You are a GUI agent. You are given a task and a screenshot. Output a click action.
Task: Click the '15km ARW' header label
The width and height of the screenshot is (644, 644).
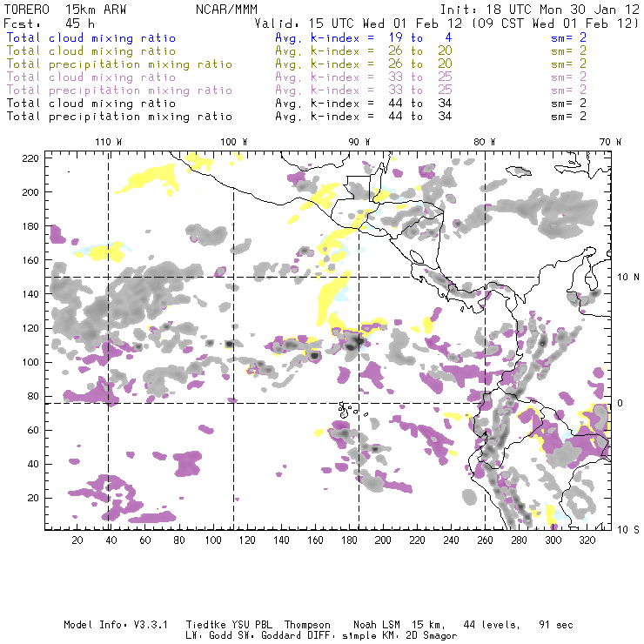click(96, 10)
